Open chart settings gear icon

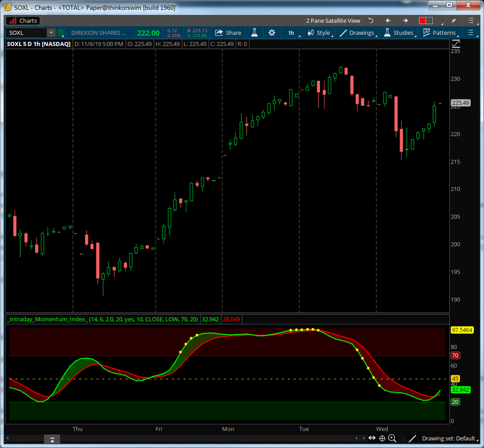(x=271, y=32)
